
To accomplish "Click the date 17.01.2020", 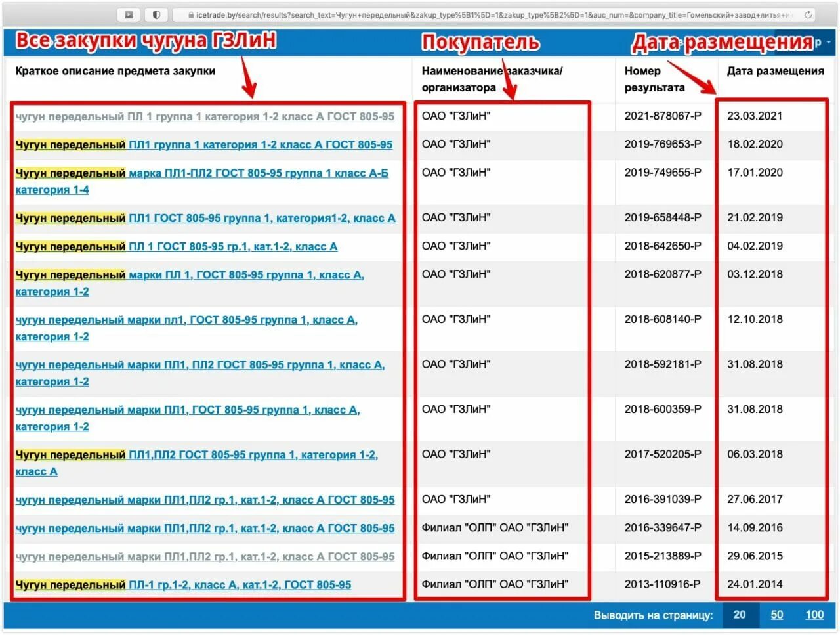I will coord(755,172).
